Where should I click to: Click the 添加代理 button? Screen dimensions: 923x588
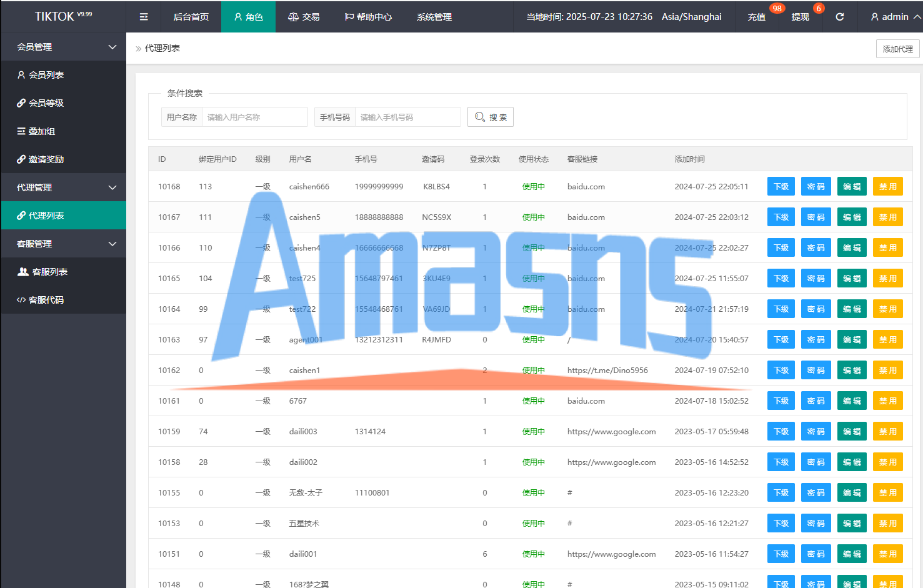tap(897, 49)
